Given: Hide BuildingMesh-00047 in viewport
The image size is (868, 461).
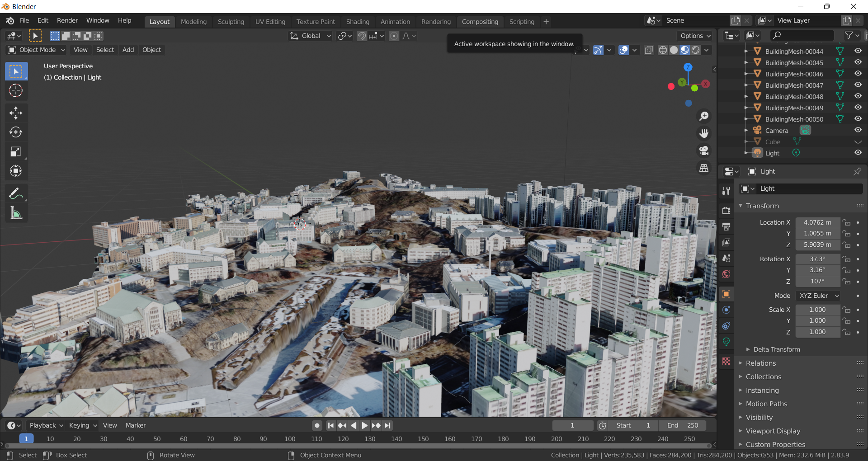Looking at the screenshot, I should tap(858, 85).
